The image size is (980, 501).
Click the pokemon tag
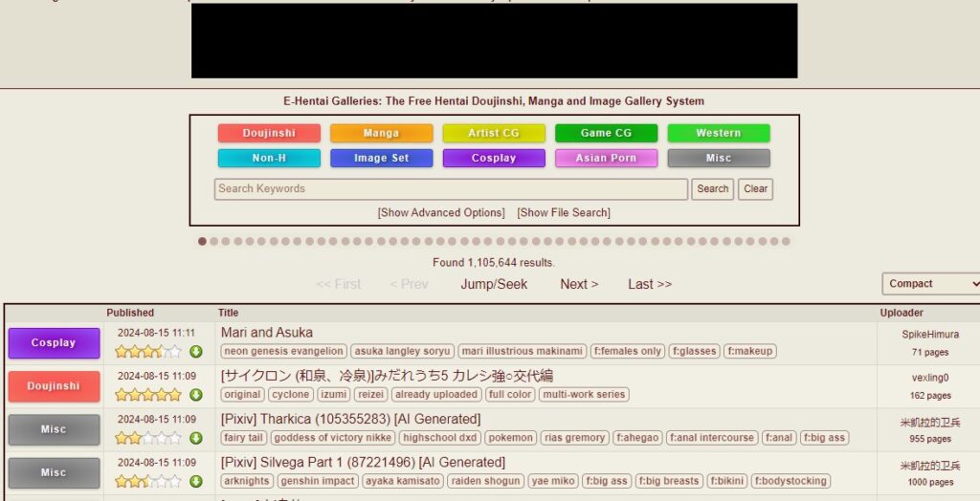click(x=511, y=438)
